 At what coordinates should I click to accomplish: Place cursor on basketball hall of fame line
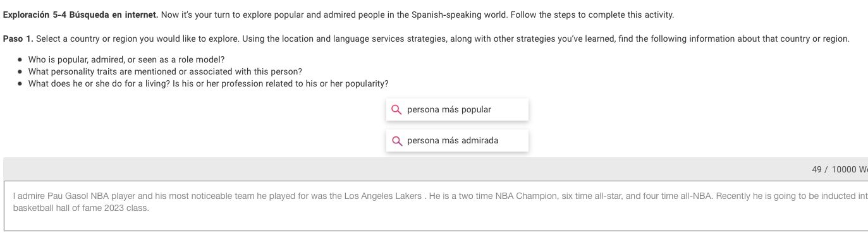tap(81, 208)
